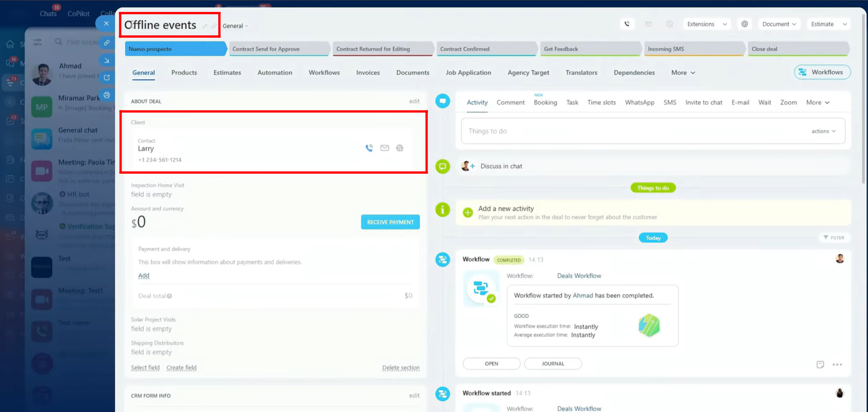Select the WhatsApp tab in activity panel

pyautogui.click(x=639, y=103)
